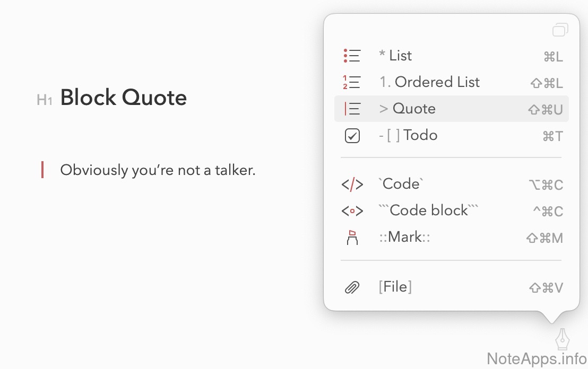The height and width of the screenshot is (369, 588).
Task: Detach popover using top-right window icon
Action: coord(560,30)
